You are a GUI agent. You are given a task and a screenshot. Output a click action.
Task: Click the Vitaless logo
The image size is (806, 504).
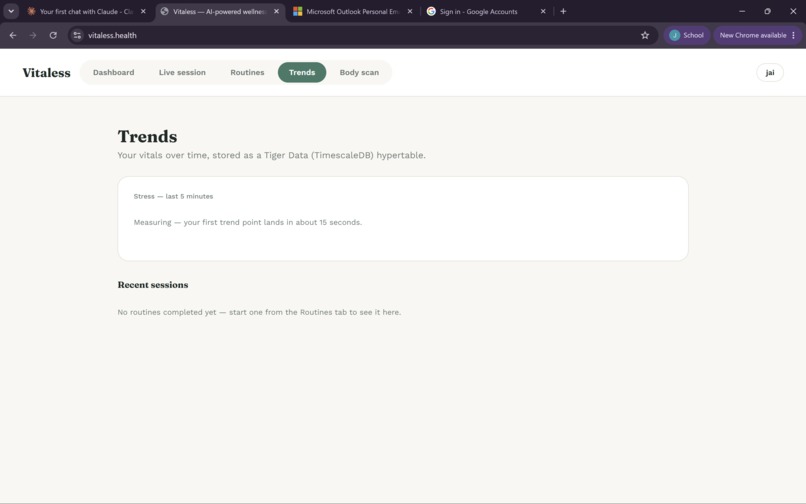46,73
